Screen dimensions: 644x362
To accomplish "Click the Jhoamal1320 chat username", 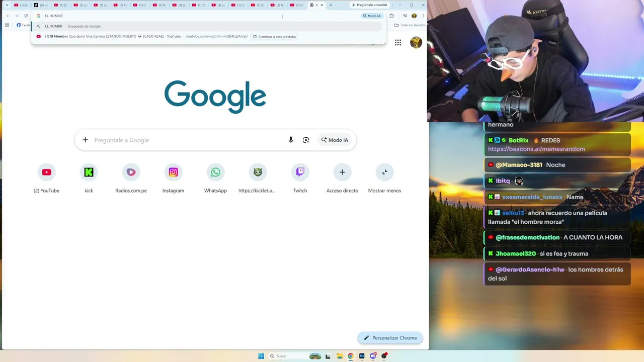I will point(516,254).
